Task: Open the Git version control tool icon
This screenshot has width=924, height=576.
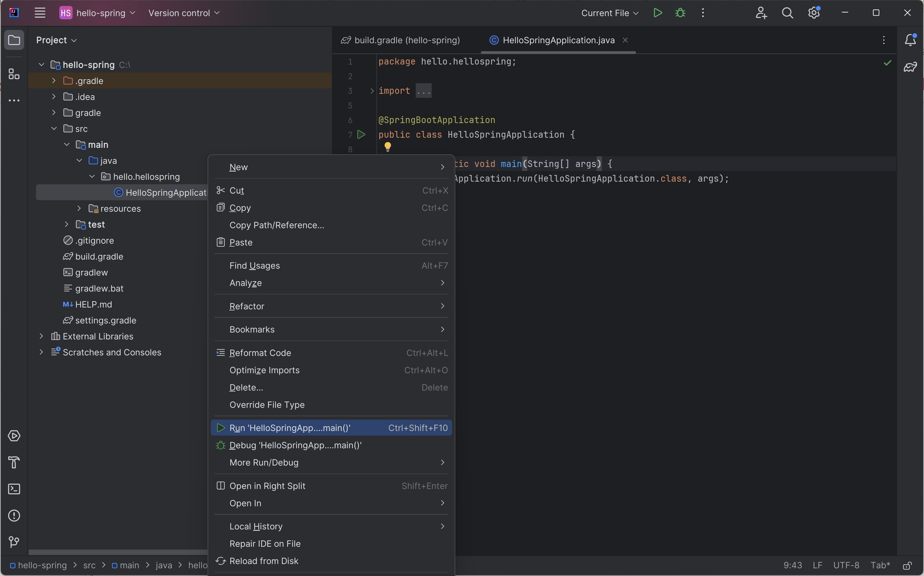Action: coord(14,542)
